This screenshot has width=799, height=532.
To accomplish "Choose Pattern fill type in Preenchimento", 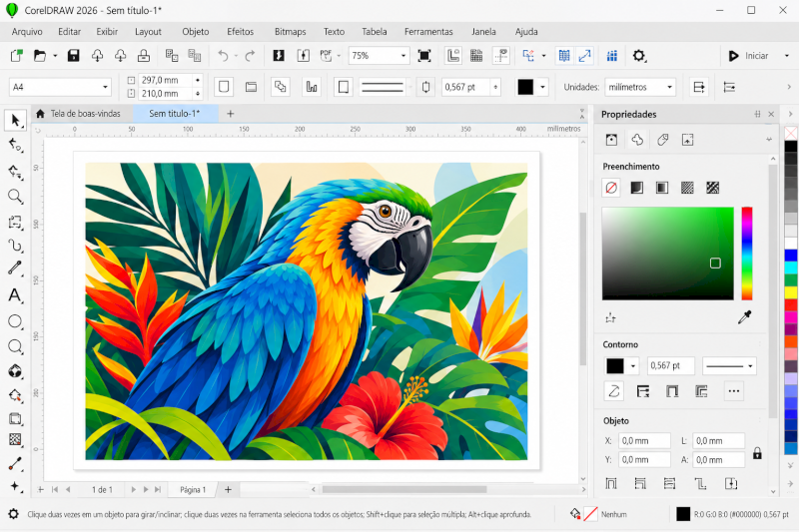I will click(x=687, y=188).
